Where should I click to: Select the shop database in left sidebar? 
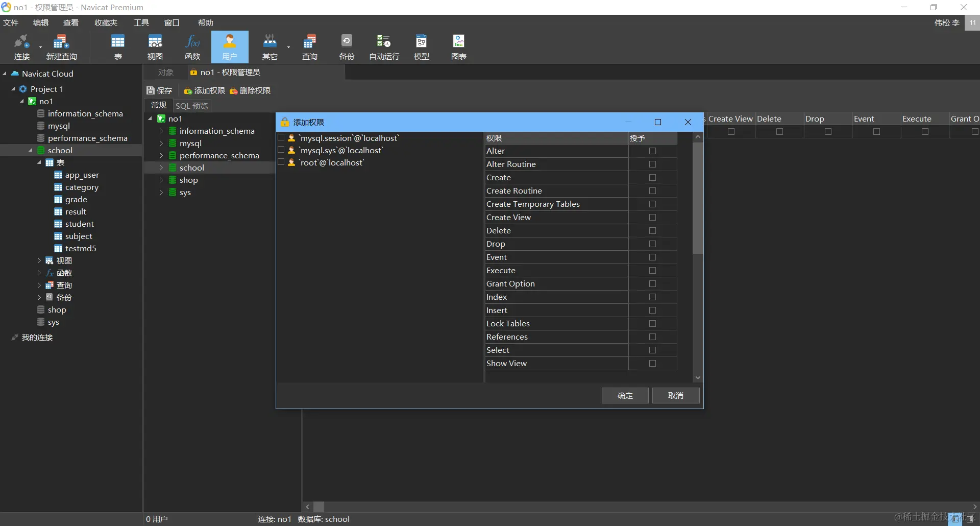coord(57,309)
